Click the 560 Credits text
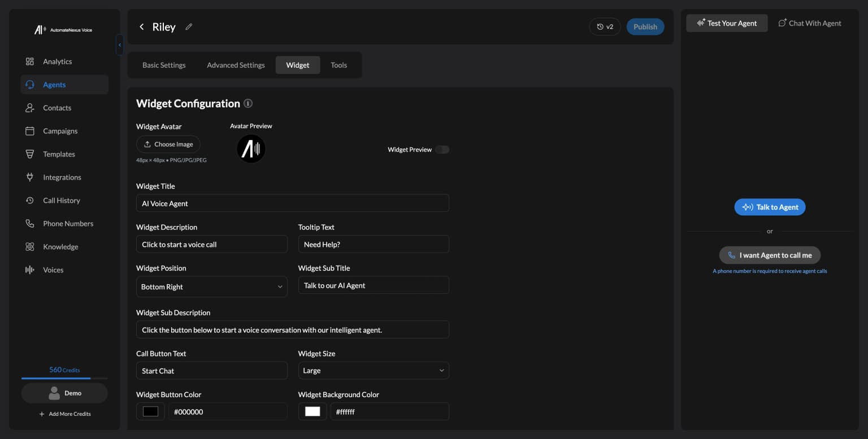 click(64, 370)
